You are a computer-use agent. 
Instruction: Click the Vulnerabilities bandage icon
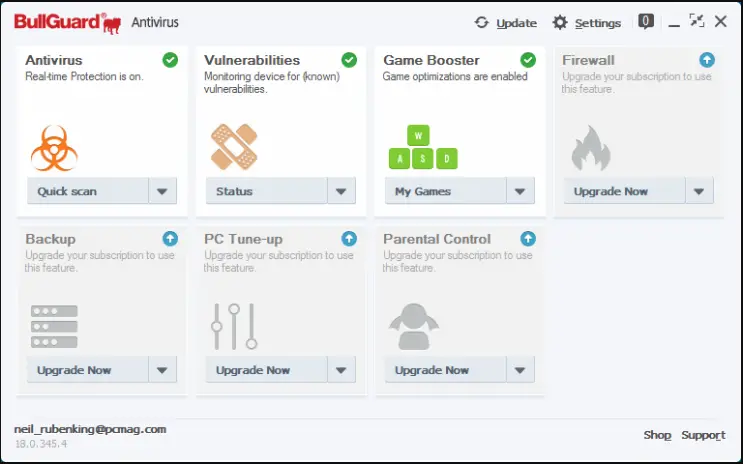pos(235,147)
